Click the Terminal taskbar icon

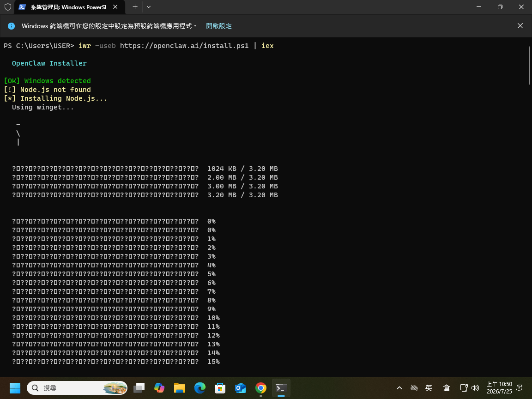click(x=281, y=388)
